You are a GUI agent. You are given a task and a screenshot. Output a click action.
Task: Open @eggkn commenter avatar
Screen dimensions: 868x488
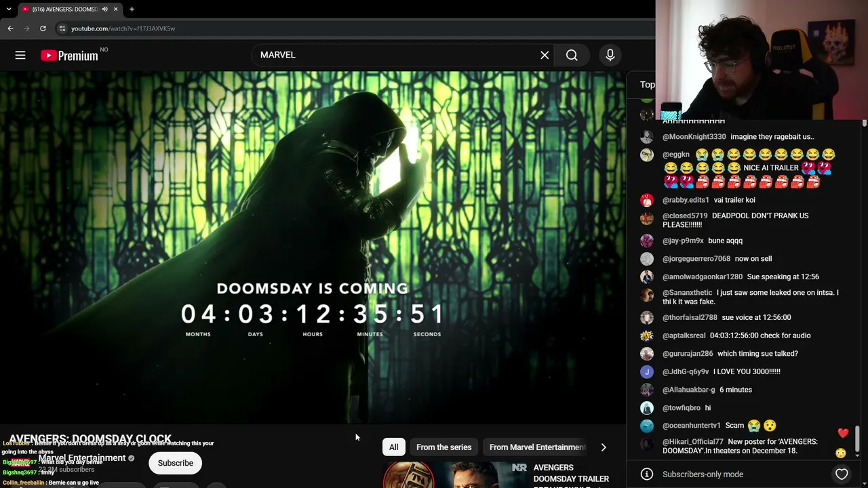[x=647, y=155]
